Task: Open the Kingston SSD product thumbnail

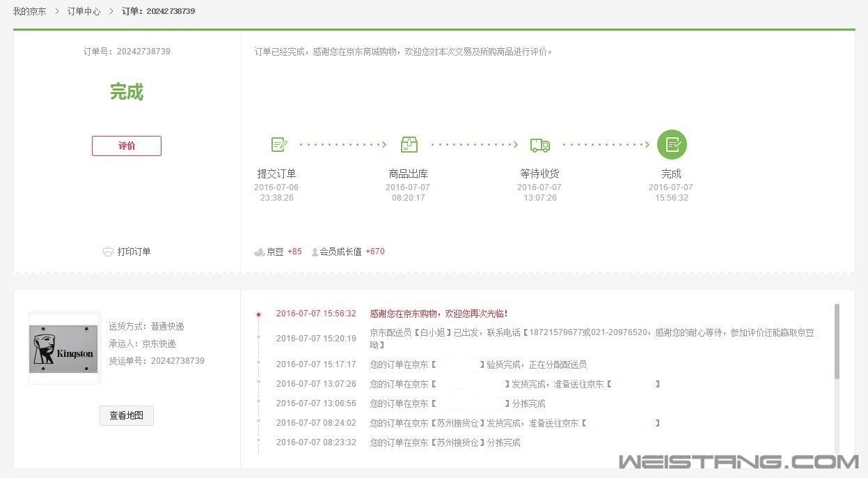Action: pos(63,348)
